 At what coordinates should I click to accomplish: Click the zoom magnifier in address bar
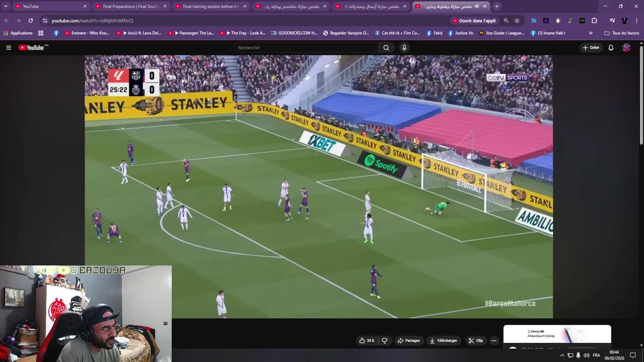click(x=506, y=21)
